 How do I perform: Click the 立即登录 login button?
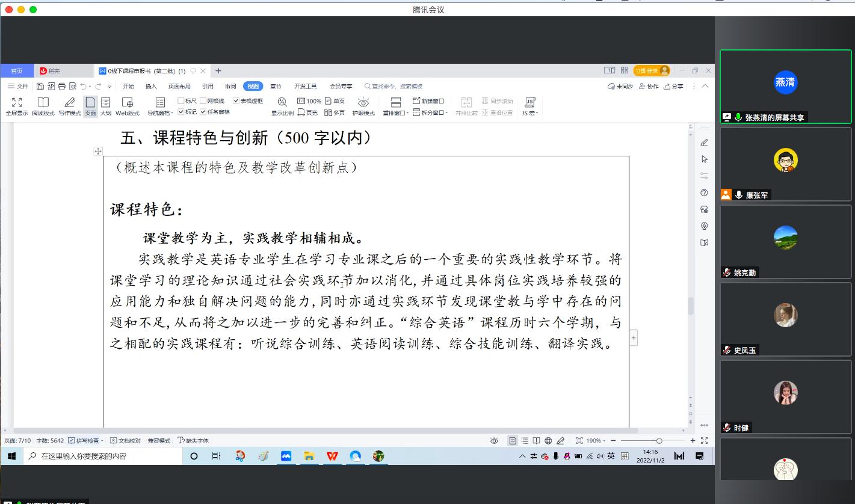(652, 71)
